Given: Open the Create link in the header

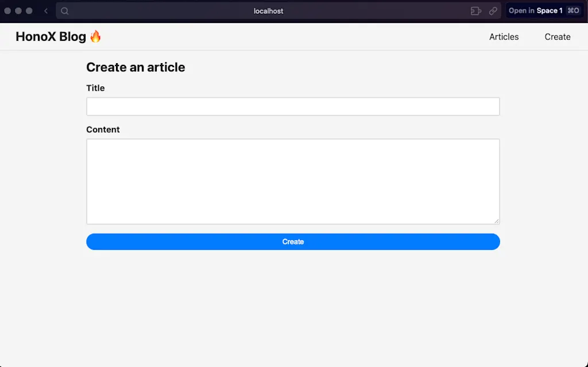Looking at the screenshot, I should (x=557, y=37).
